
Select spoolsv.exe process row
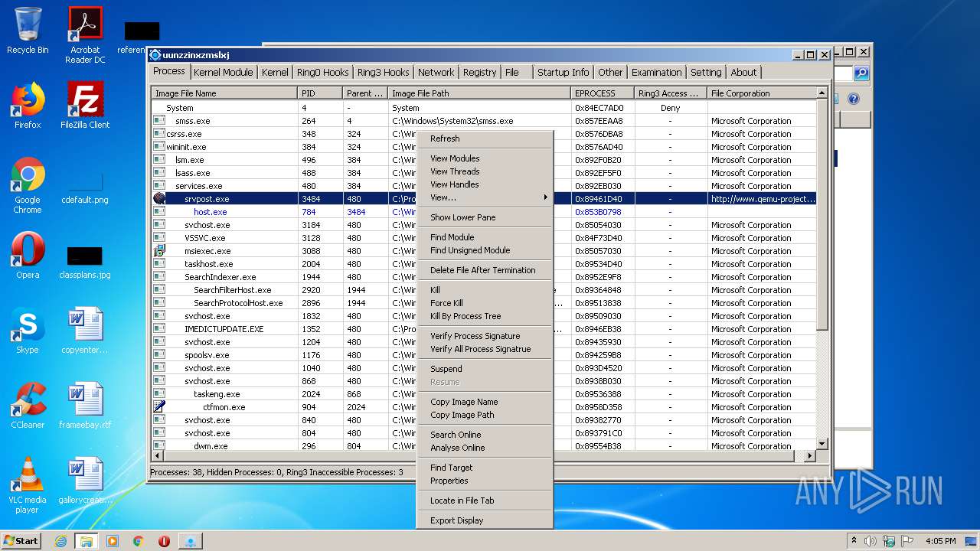(483, 355)
